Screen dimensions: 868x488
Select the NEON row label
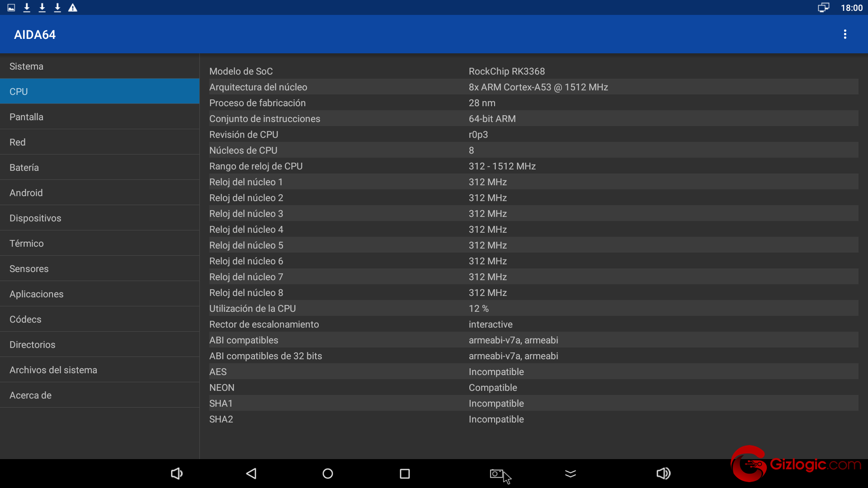[222, 387]
